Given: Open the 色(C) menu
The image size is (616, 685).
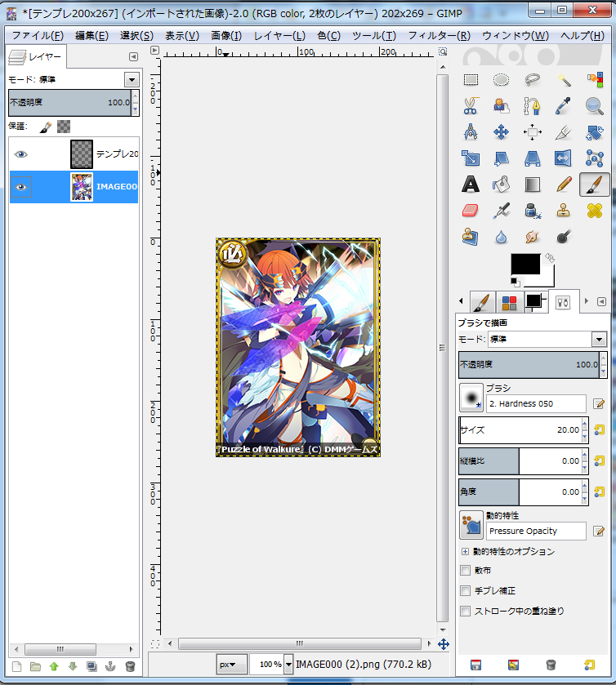Looking at the screenshot, I should click(x=328, y=35).
